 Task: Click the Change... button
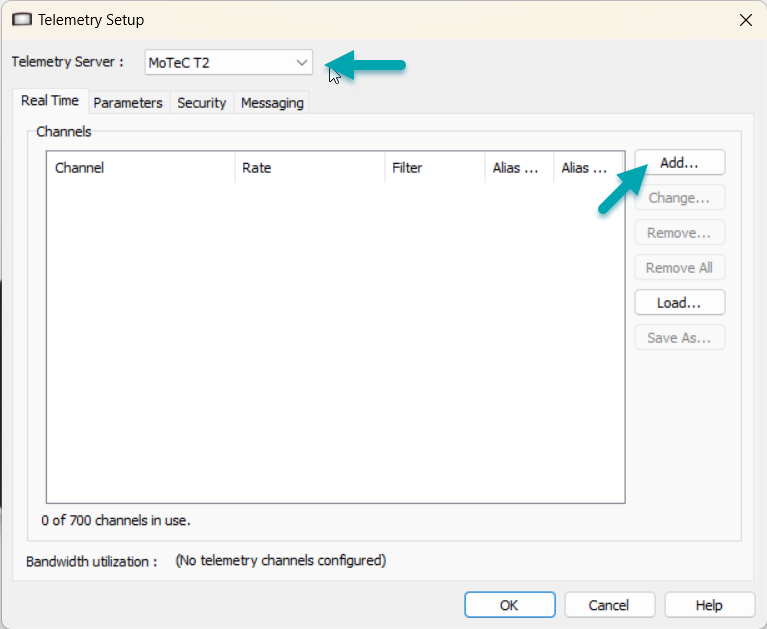(x=679, y=198)
